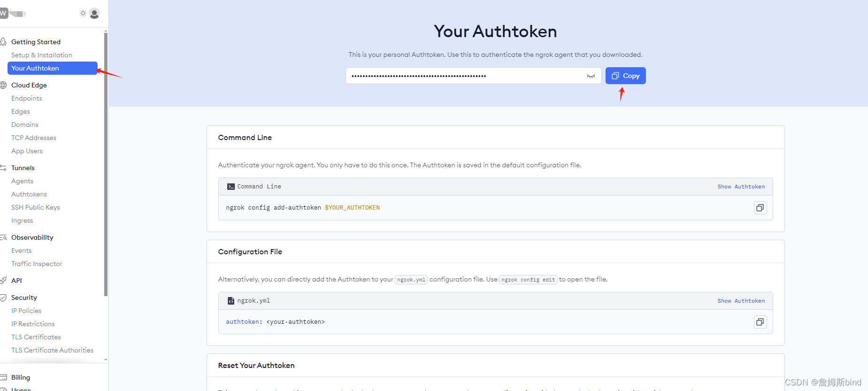Screen dimensions: 868x391
Task: Click the sidebar scroll-down arrow
Action: (106, 360)
